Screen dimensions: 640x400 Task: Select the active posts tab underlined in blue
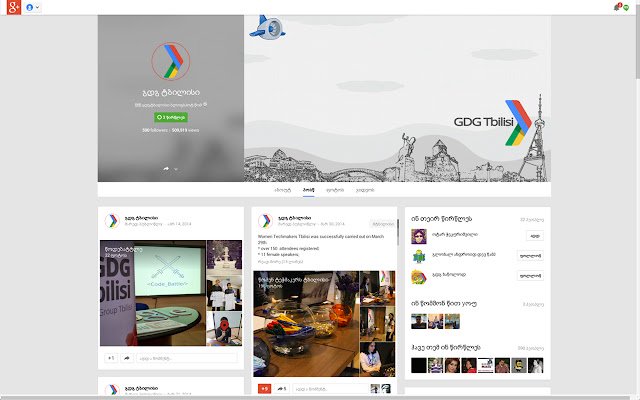coord(309,190)
